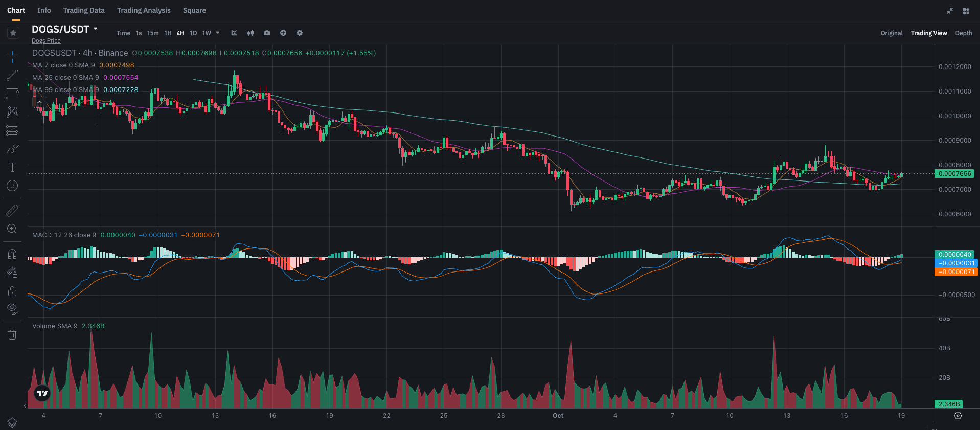Click the Volume SMA 9 legend
The height and width of the screenshot is (430, 980).
pyautogui.click(x=55, y=326)
